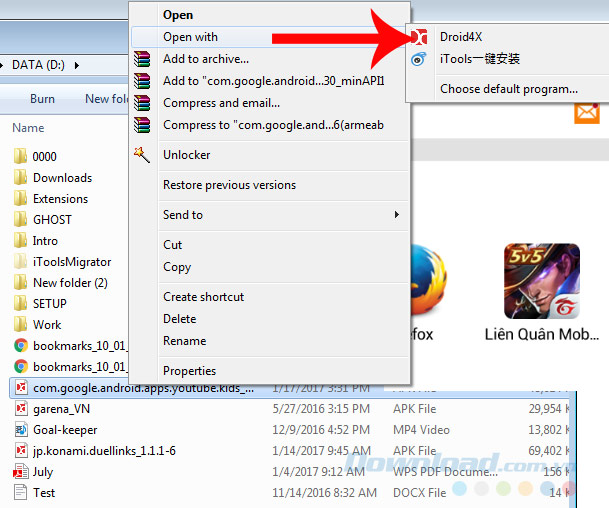Click the Unlocker wand icon
Screen dimensions: 609x508
(142, 155)
